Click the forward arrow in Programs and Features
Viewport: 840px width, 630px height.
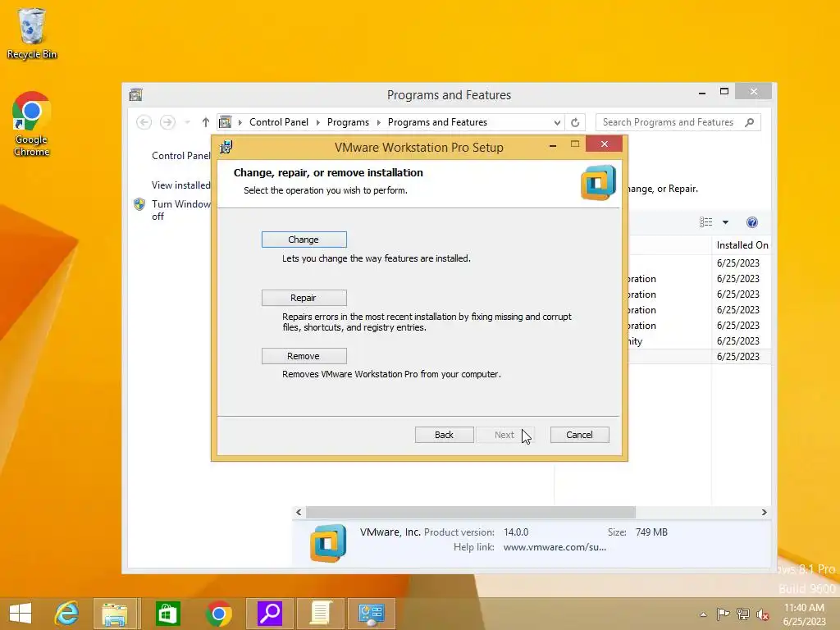[167, 122]
